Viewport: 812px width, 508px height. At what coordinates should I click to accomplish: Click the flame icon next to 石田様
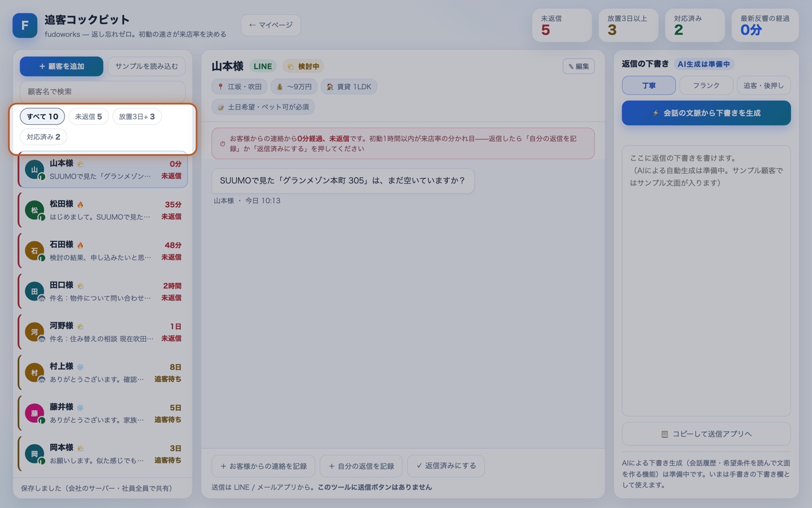[80, 245]
